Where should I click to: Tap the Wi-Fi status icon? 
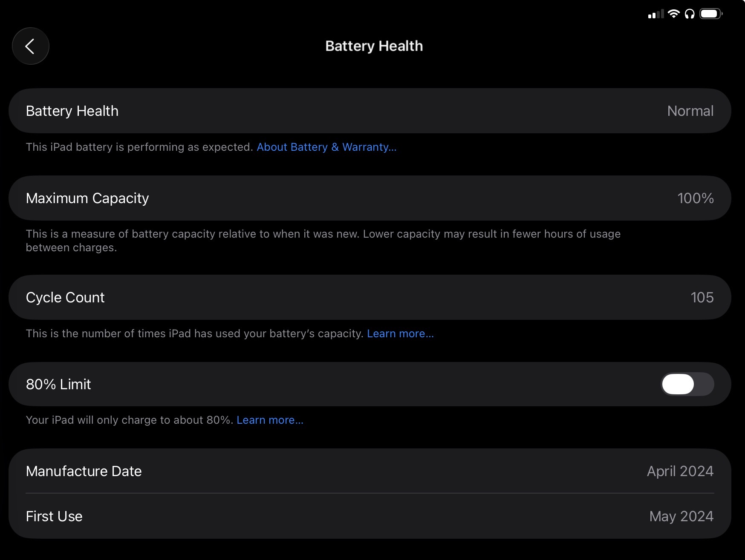(x=673, y=14)
